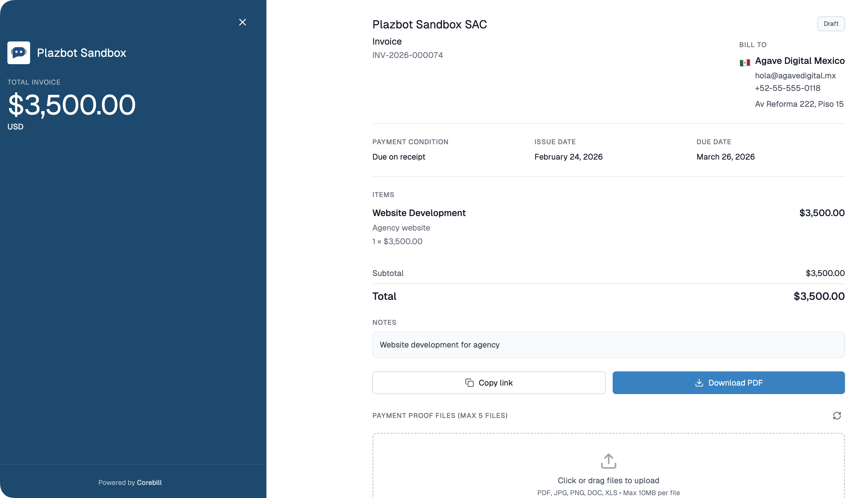Image resolution: width=868 pixels, height=498 pixels.
Task: Click the Download PDF button
Action: click(729, 383)
